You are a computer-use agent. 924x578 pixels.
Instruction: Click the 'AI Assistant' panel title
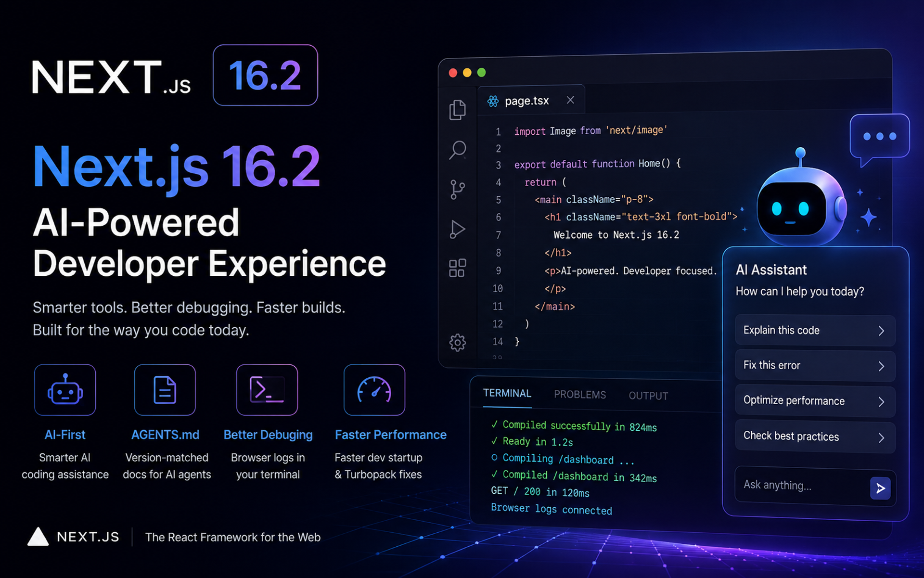pos(771,270)
